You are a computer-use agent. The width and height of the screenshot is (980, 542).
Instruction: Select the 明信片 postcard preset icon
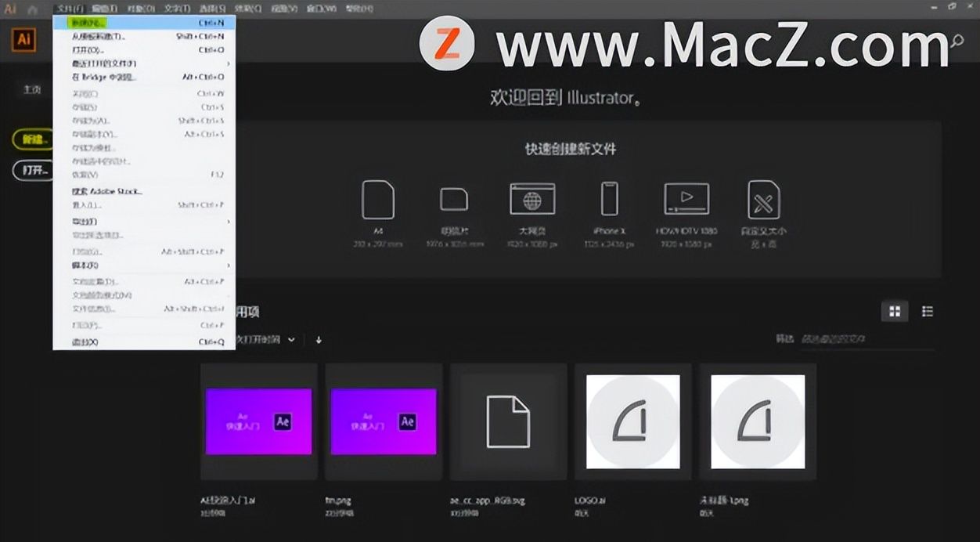click(x=453, y=200)
